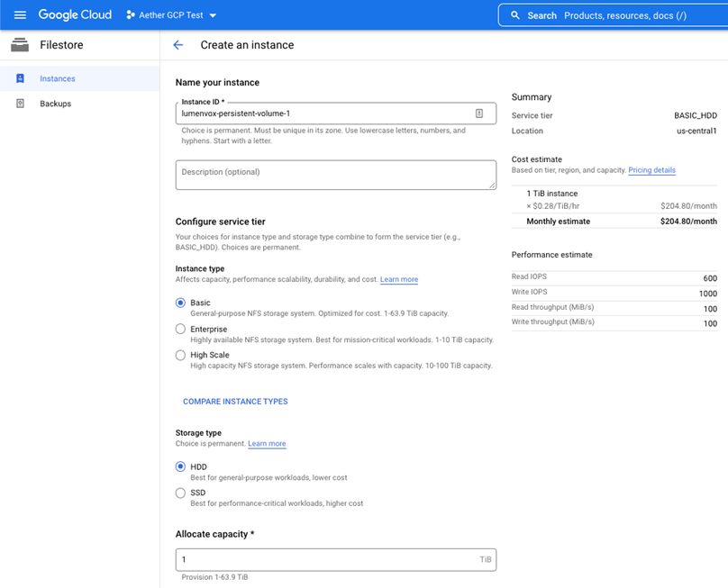Click the back arrow beside Create an instance
Image resolution: width=728 pixels, height=588 pixels.
tap(177, 45)
